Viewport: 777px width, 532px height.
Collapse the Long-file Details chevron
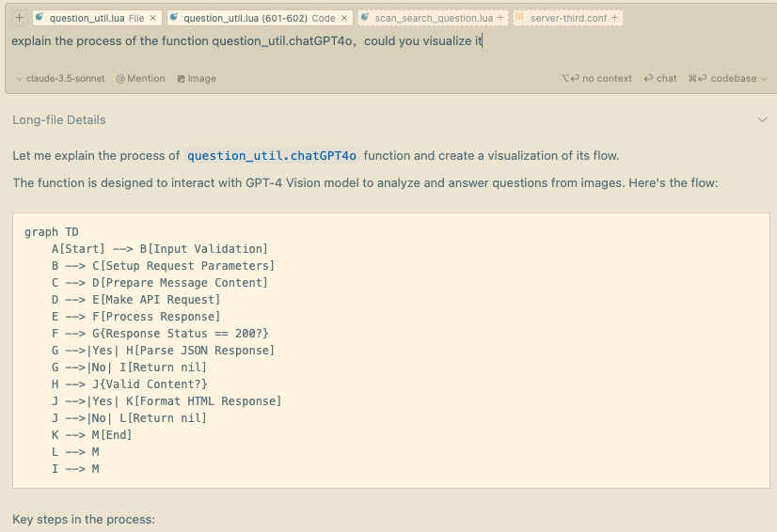coord(762,120)
